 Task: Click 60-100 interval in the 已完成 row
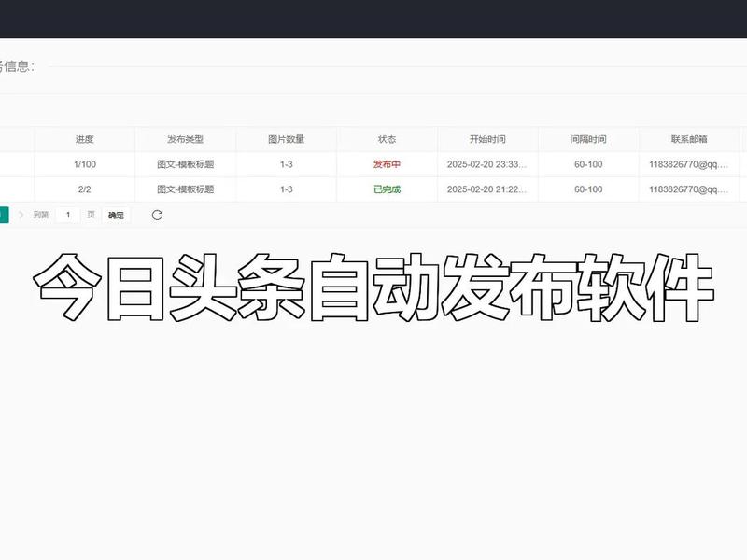point(588,189)
